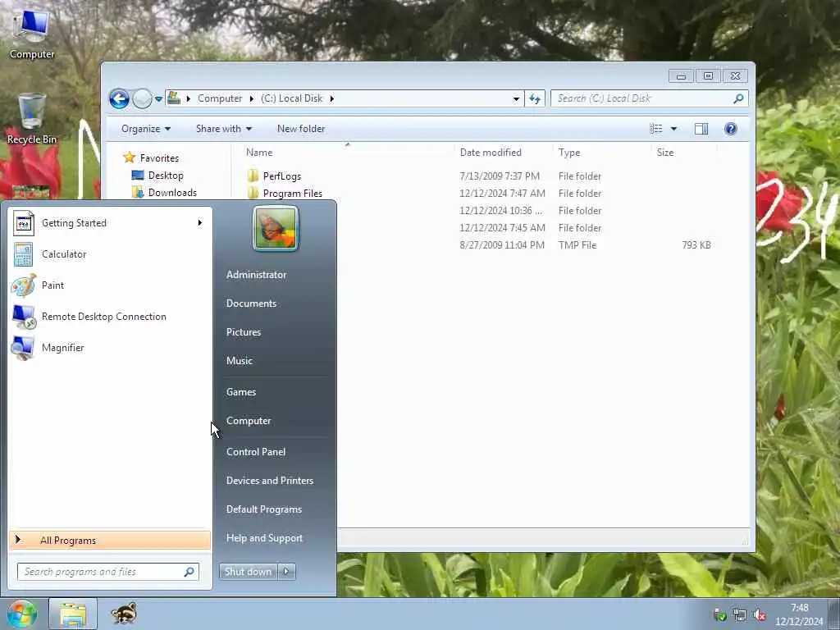Select Downloads under Favorites
Screen dimensions: 840x630
[x=172, y=192]
